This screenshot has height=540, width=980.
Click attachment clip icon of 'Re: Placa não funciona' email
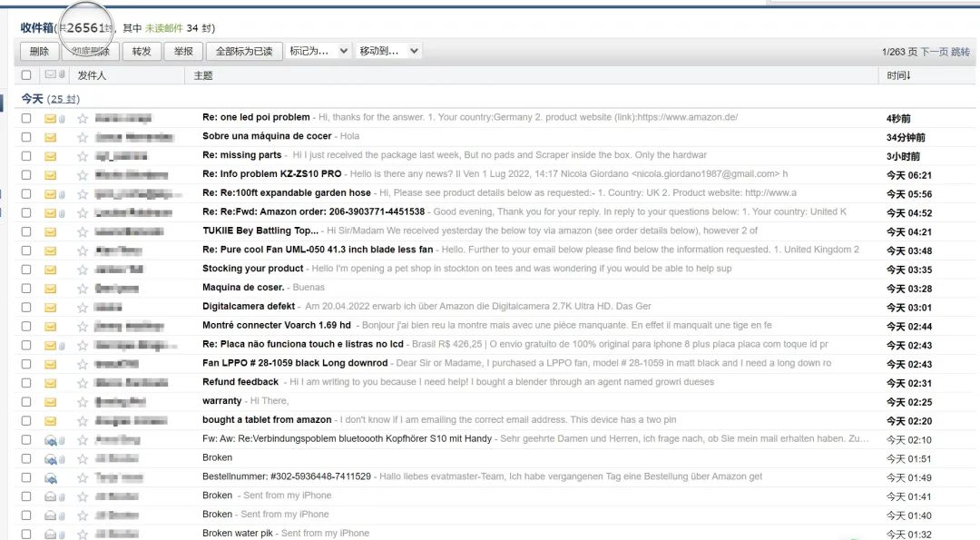point(62,346)
